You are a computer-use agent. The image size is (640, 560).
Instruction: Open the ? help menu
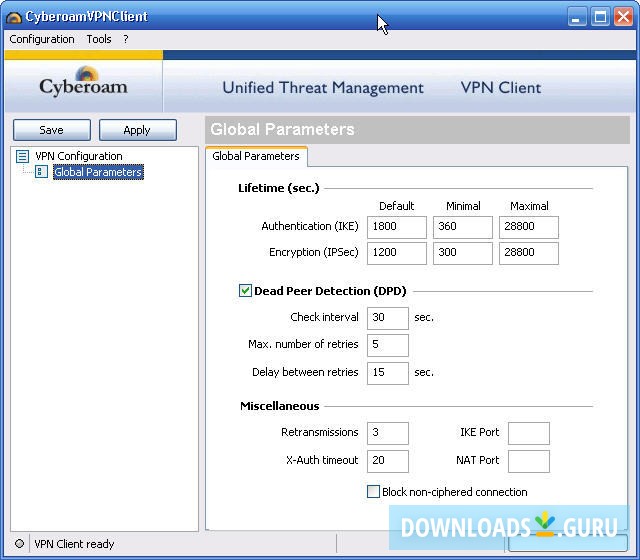pyautogui.click(x=126, y=39)
